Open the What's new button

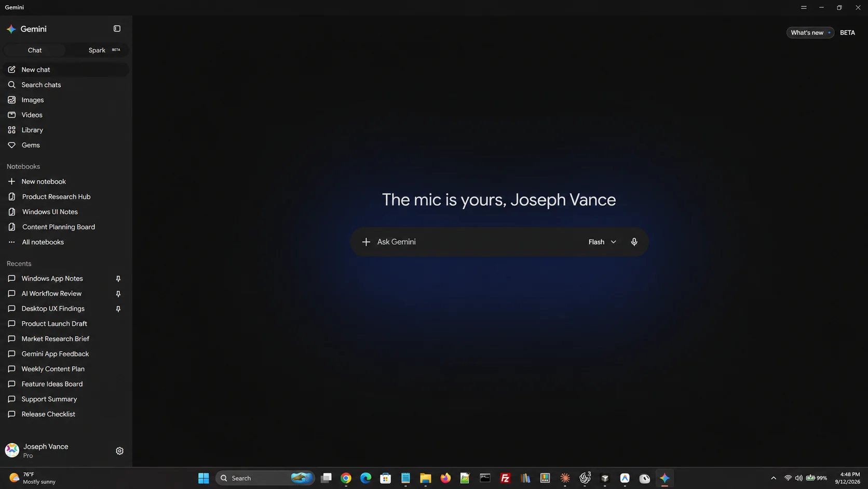[x=810, y=32]
